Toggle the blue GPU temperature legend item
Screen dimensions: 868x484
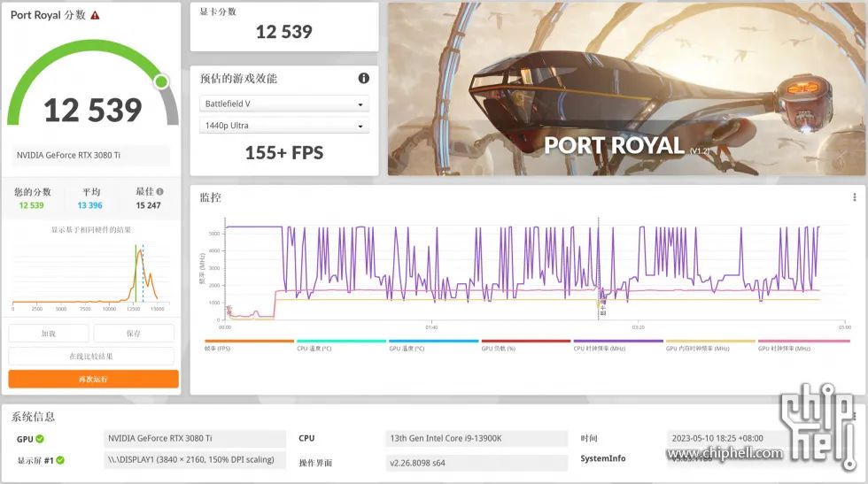pos(433,345)
